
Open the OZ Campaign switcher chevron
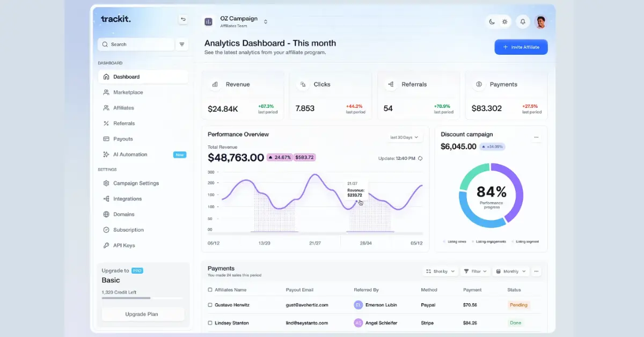click(x=266, y=21)
